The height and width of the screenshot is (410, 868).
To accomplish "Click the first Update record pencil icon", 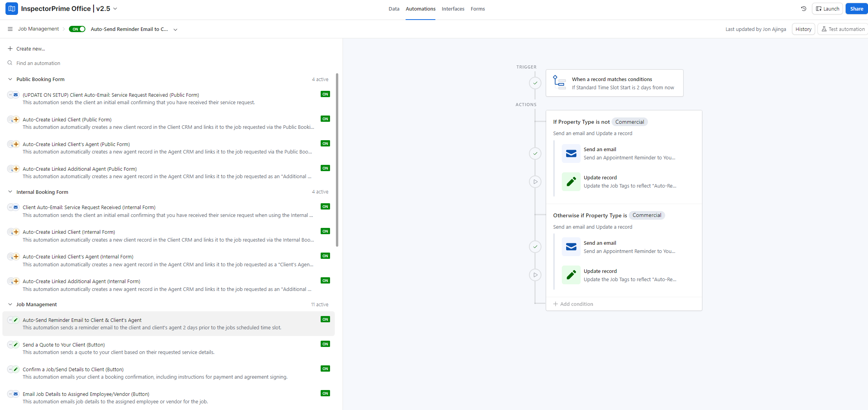I will coord(571,182).
